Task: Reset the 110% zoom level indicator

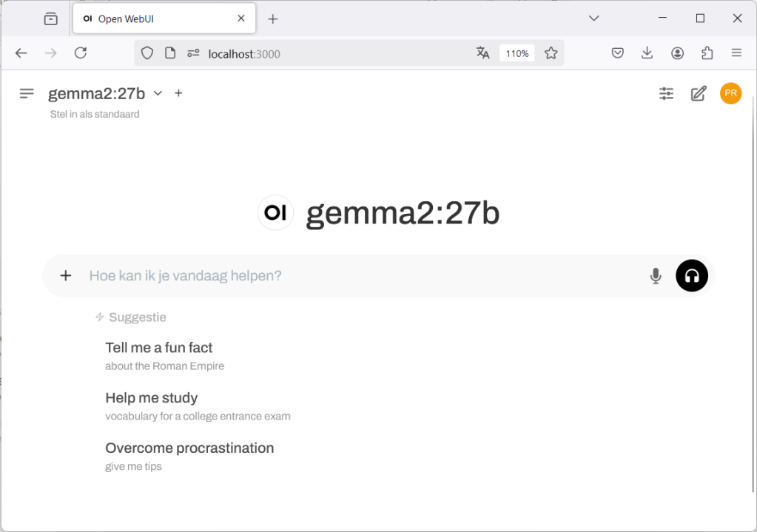Action: [517, 53]
